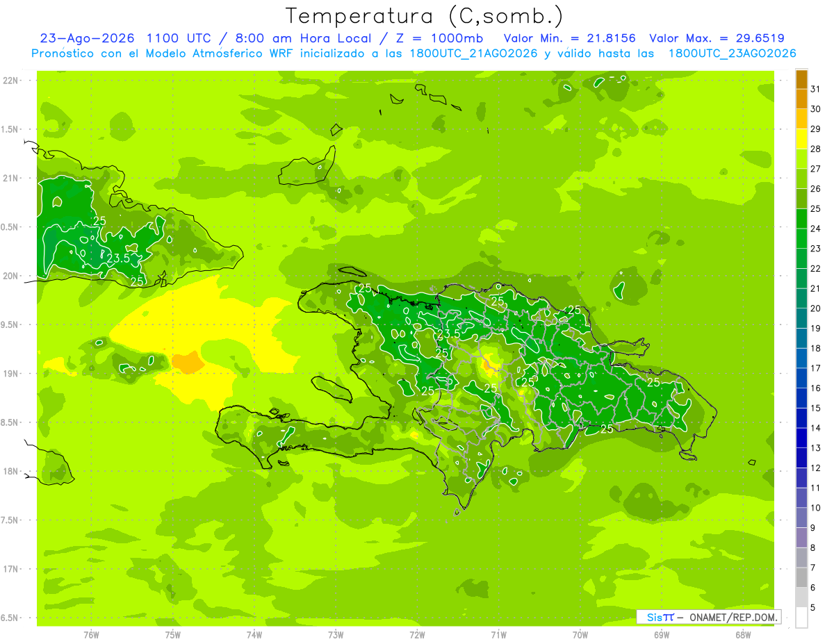
Task: Click legend label '31'
Action: [x=816, y=89]
